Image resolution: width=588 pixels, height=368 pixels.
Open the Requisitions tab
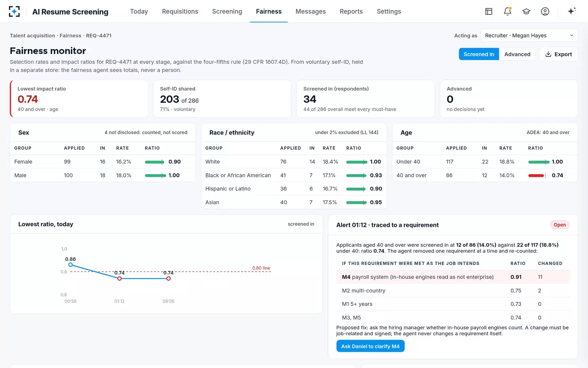click(x=180, y=11)
